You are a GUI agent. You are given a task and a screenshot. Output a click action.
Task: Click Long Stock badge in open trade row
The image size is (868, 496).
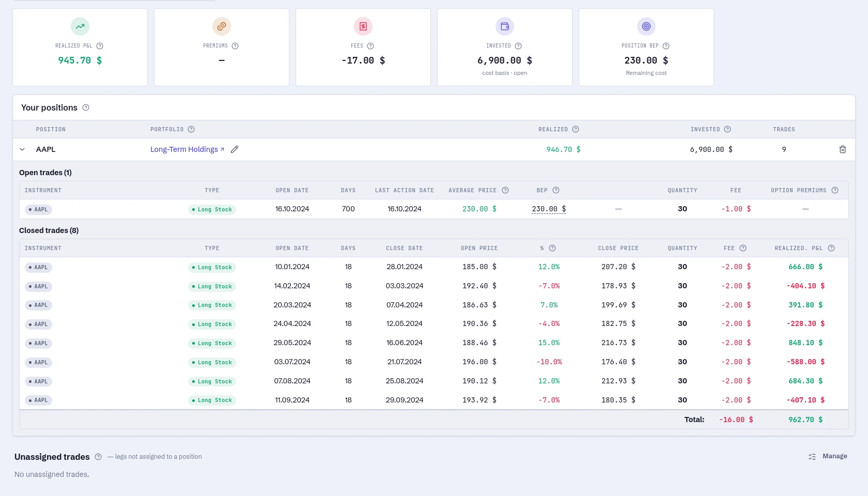[x=212, y=210]
